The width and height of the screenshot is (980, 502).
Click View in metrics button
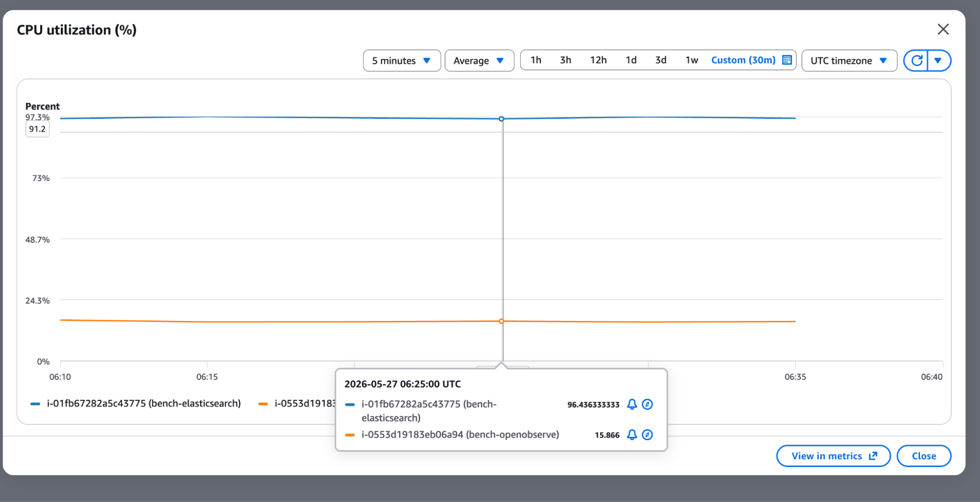point(833,456)
